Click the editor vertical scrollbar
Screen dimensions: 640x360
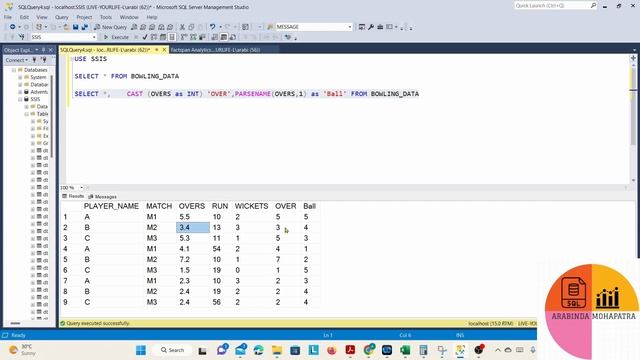pyautogui.click(x=633, y=120)
